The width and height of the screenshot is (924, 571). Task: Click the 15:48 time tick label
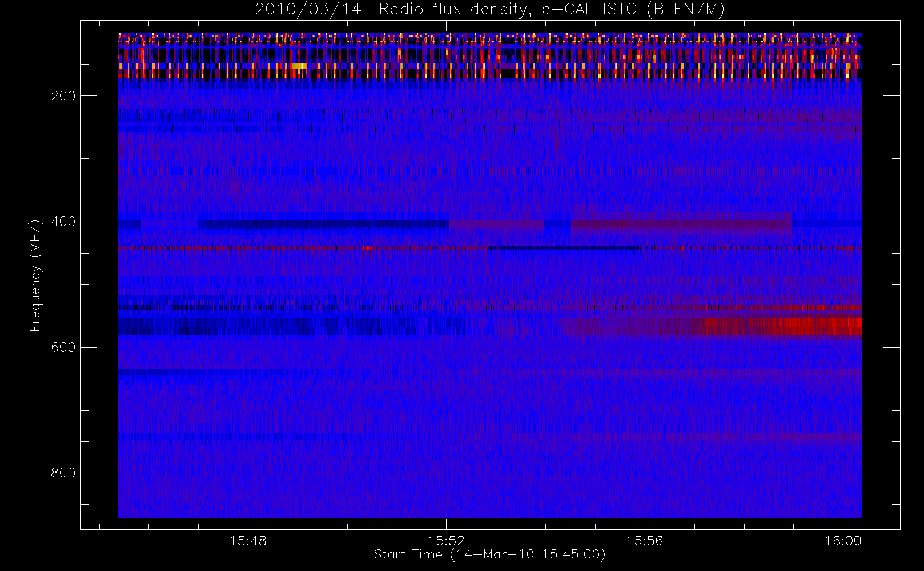click(x=248, y=541)
